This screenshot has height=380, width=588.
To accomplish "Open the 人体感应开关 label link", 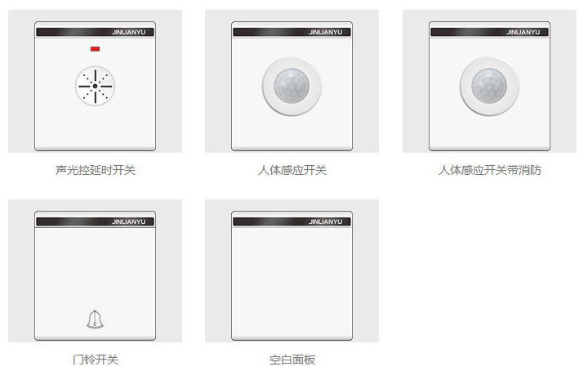I will pyautogui.click(x=292, y=170).
